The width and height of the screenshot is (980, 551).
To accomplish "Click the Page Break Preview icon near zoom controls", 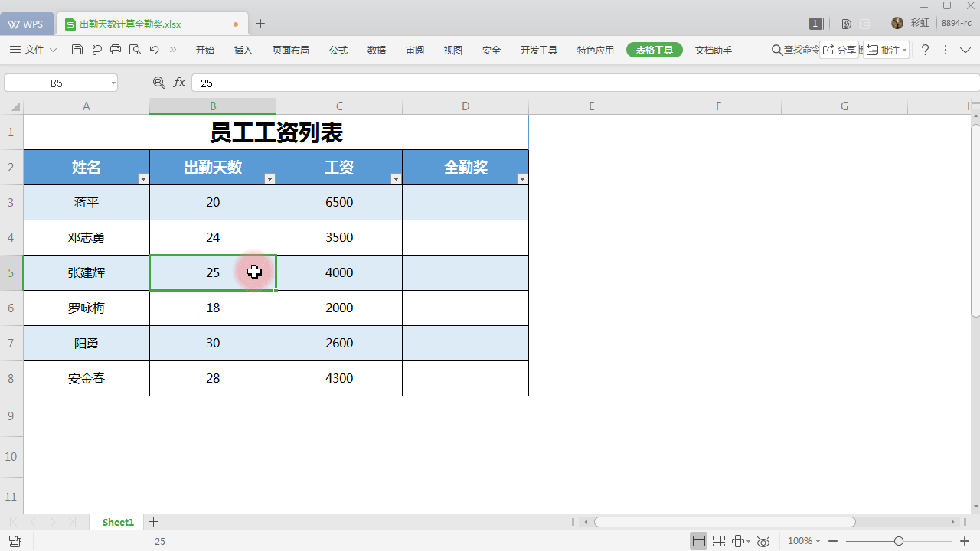I will tap(720, 540).
